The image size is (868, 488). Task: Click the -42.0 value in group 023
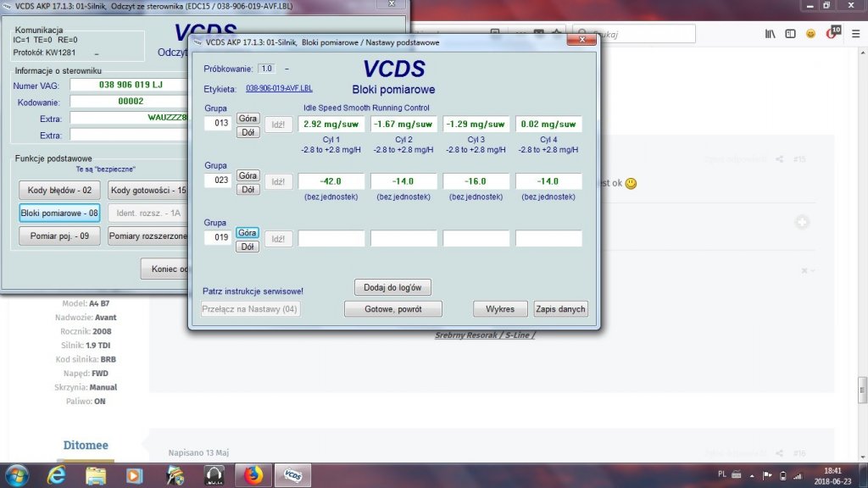pyautogui.click(x=331, y=181)
